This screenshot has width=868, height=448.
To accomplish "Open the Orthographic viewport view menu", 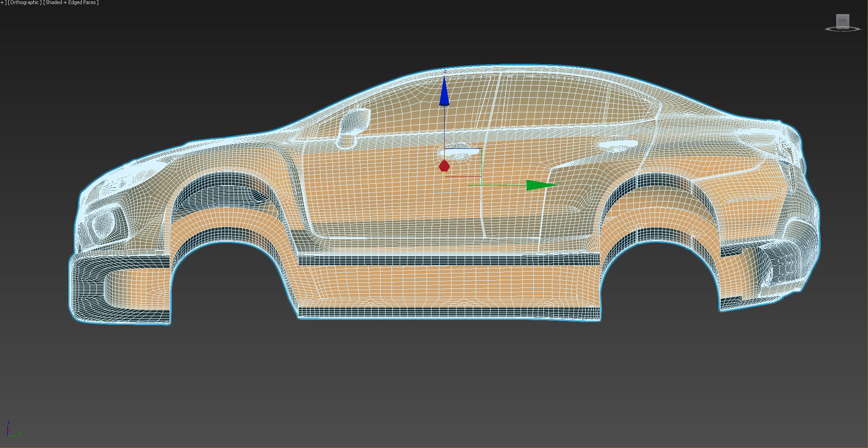I will (x=25, y=3).
